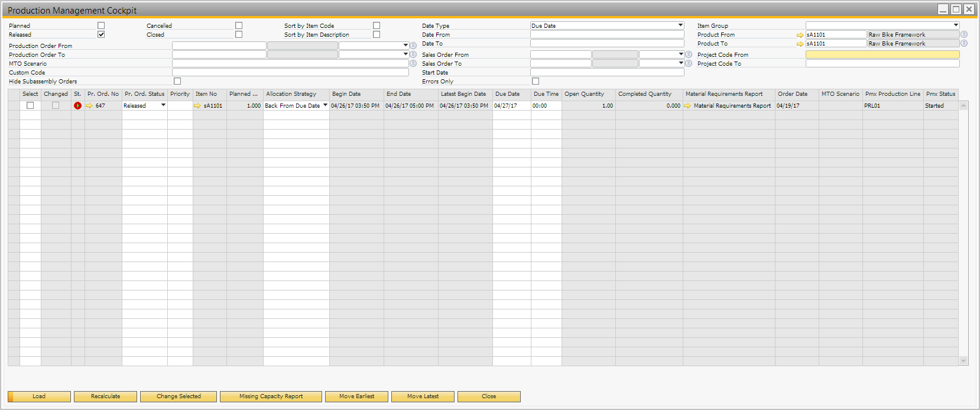Click the Project Code From input field

point(882,54)
